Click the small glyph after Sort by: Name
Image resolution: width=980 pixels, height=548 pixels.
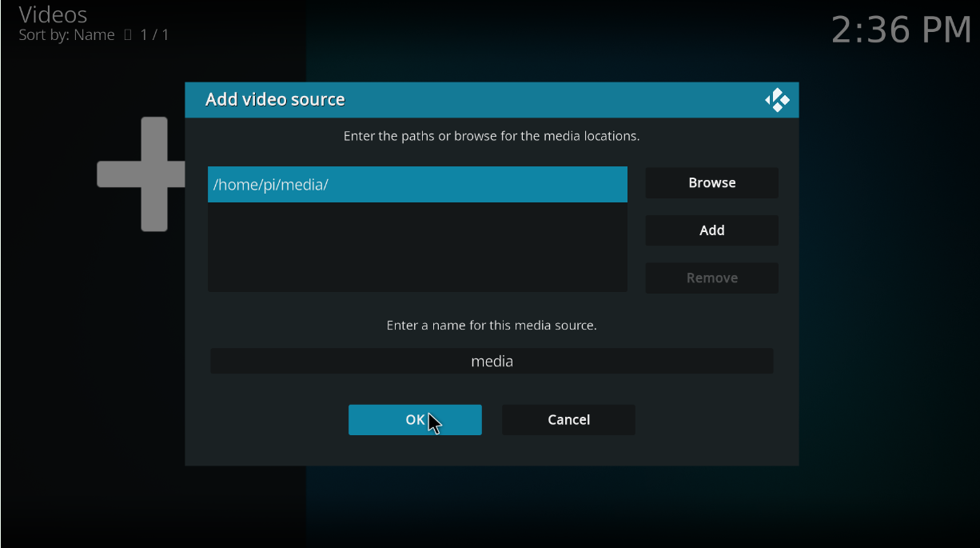(x=127, y=35)
